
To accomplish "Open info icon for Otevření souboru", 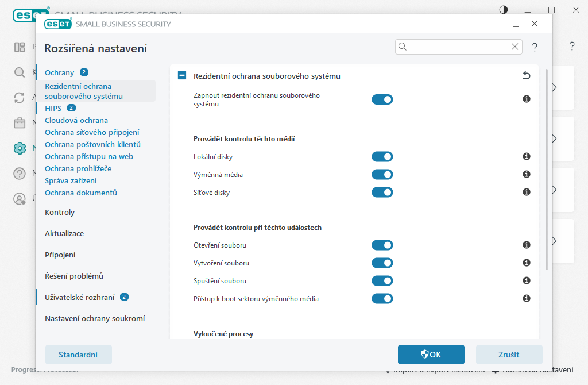I will [526, 245].
